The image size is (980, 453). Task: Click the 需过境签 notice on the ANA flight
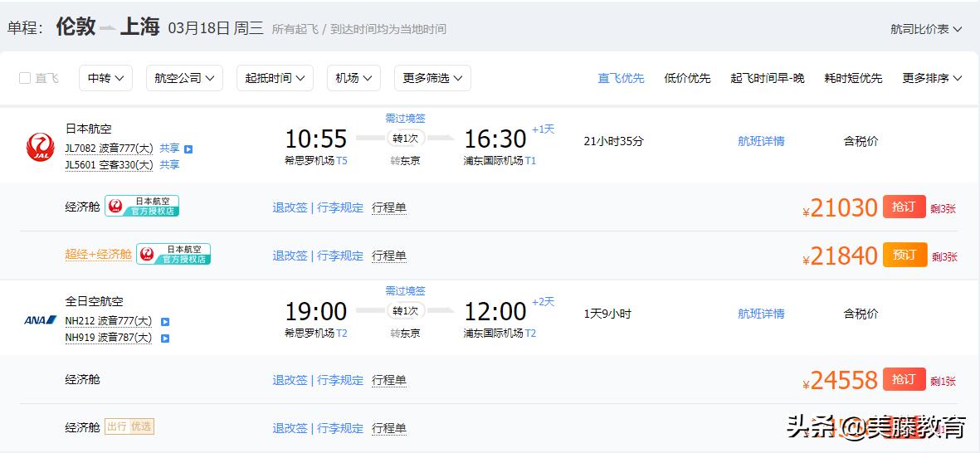click(405, 291)
